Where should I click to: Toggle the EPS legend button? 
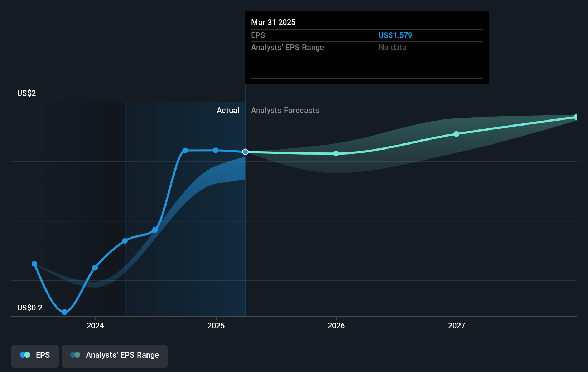[35, 356]
